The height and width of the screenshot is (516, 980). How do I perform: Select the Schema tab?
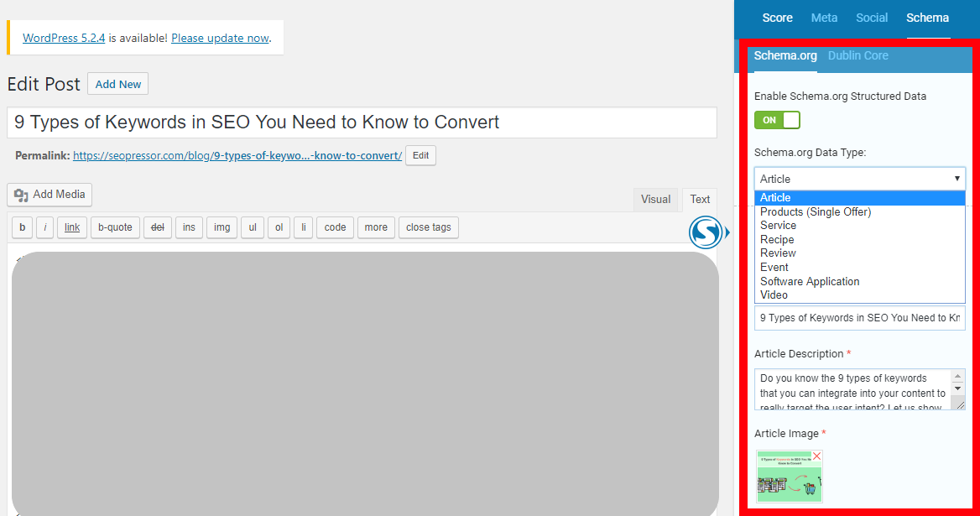coord(927,18)
